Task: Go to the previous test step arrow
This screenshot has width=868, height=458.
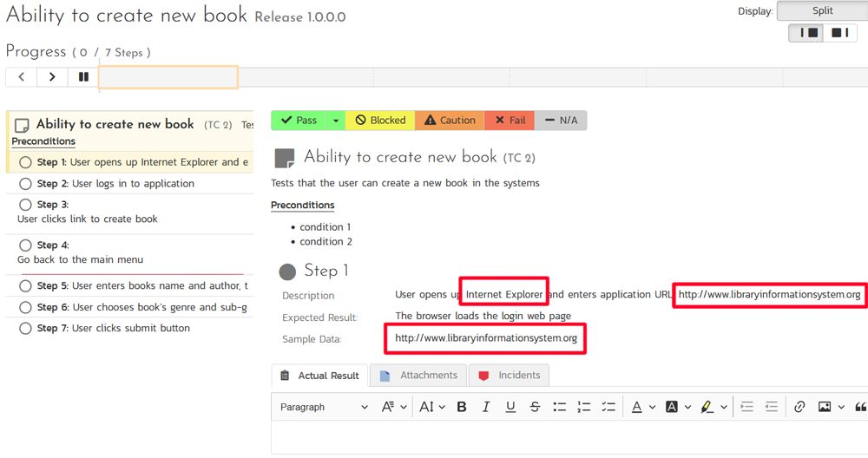Action: coord(22,77)
